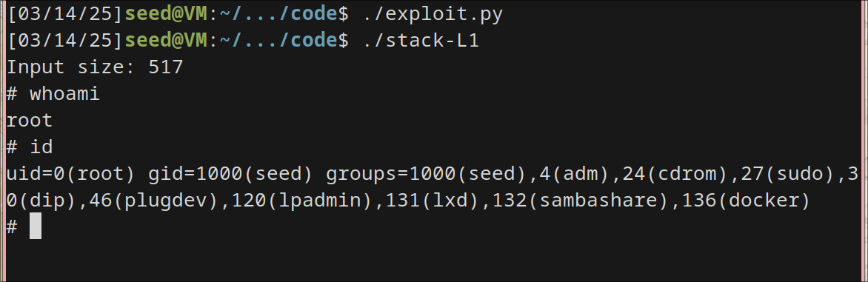Screen dimensions: 868x282
Task: Click the 132(sambashare) group entry
Action: (573, 200)
